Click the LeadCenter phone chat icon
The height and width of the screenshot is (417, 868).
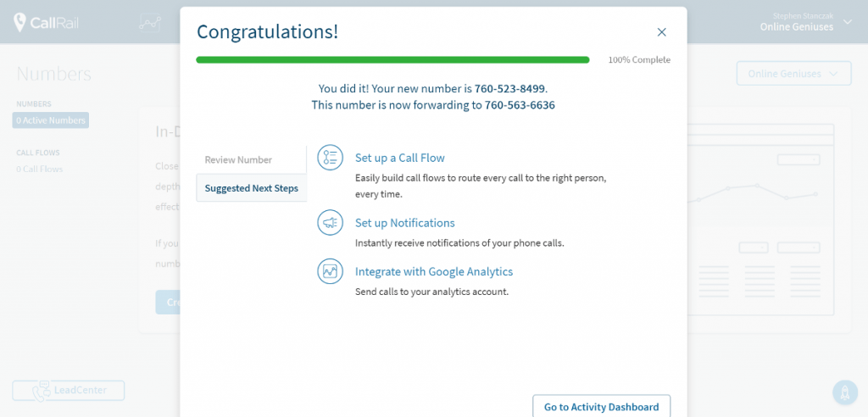pos(41,391)
